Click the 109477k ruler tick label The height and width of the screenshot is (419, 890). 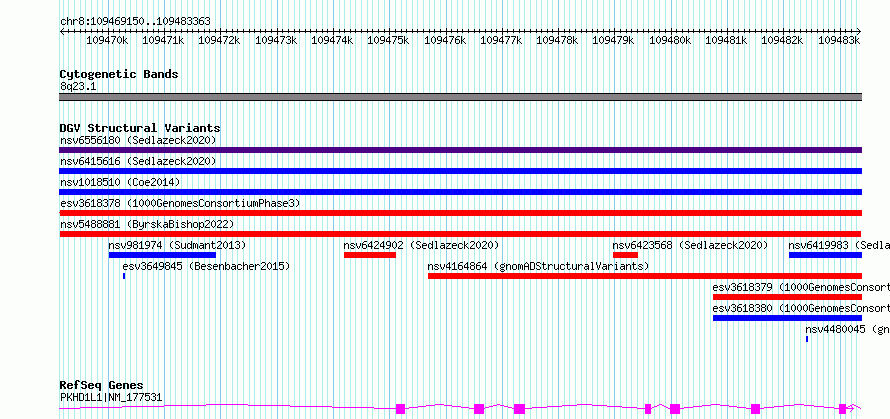(x=501, y=40)
